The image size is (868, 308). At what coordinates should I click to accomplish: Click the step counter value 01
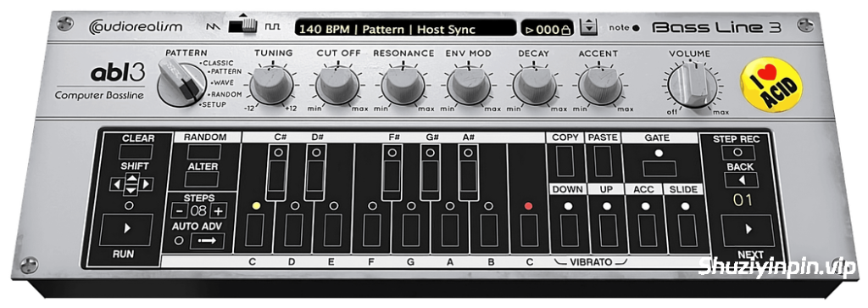click(x=743, y=200)
